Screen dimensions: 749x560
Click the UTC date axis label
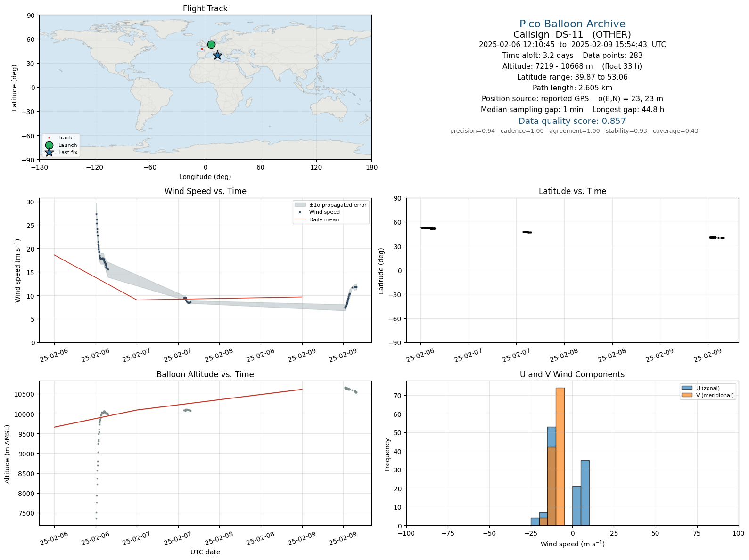[205, 552]
